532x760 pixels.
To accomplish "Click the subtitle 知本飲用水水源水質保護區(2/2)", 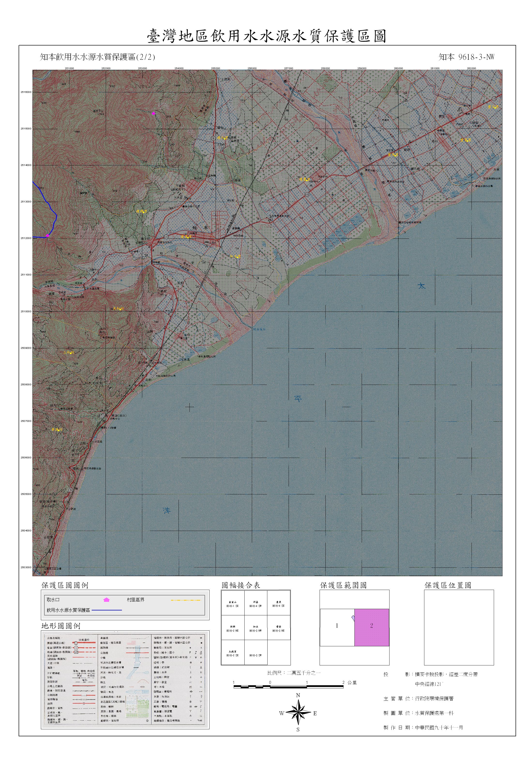I will click(98, 57).
